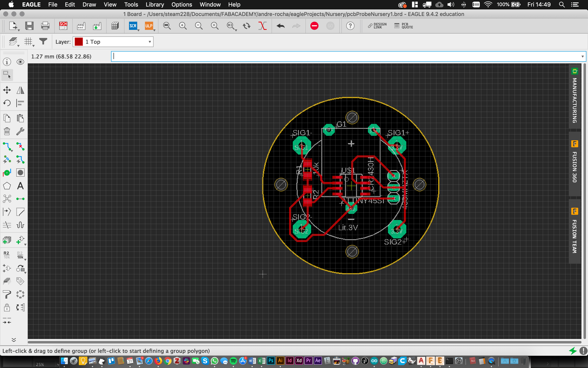Screen dimensions: 588x368
Task: Click the Undo arrow
Action: (x=281, y=26)
